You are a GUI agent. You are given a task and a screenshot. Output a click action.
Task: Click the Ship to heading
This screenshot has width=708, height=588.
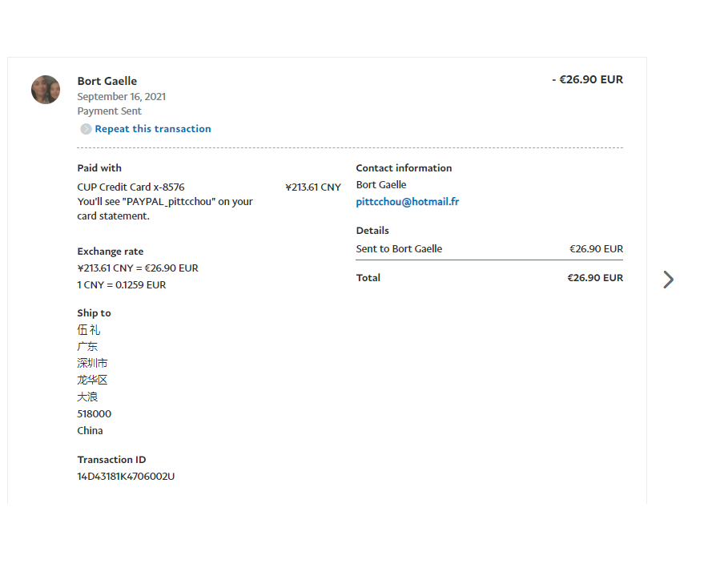click(x=94, y=313)
